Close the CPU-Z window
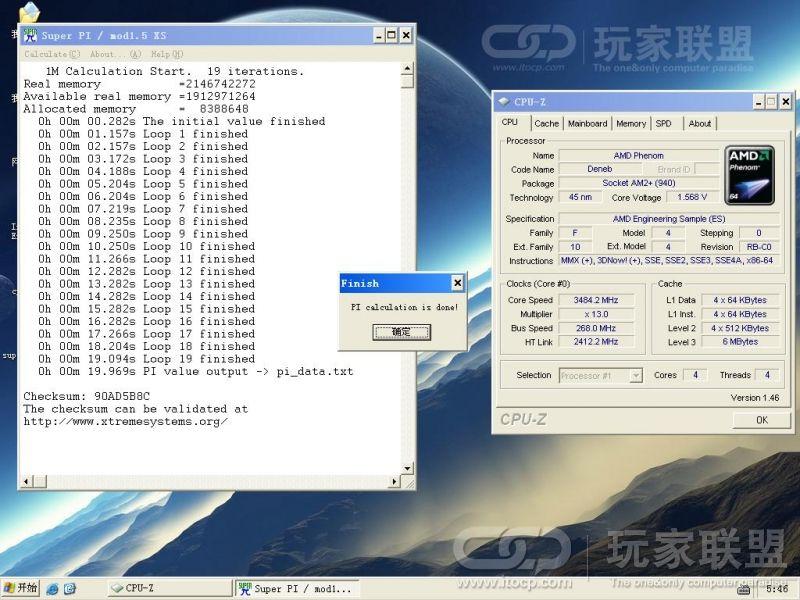Viewport: 800px width, 600px height. tap(786, 102)
